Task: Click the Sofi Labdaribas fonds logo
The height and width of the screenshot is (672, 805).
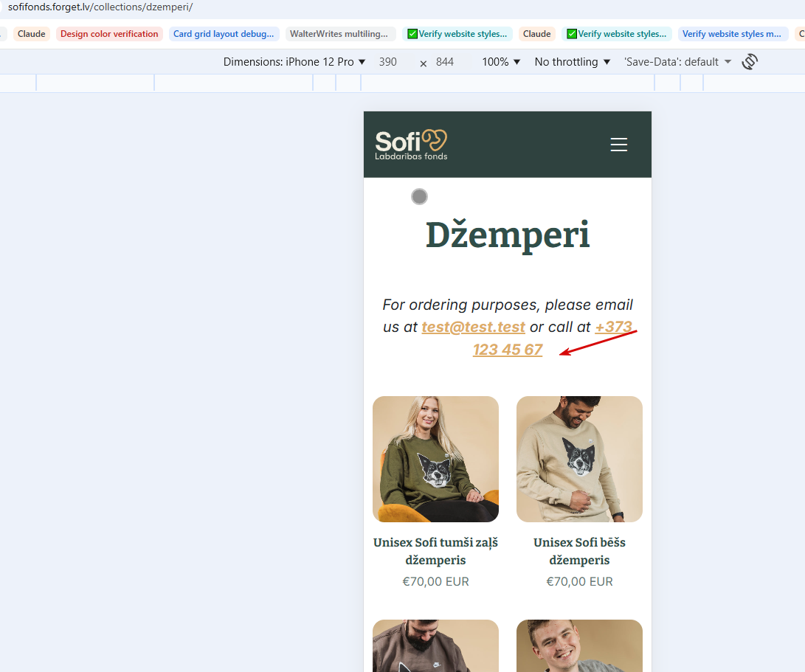Action: pos(411,145)
